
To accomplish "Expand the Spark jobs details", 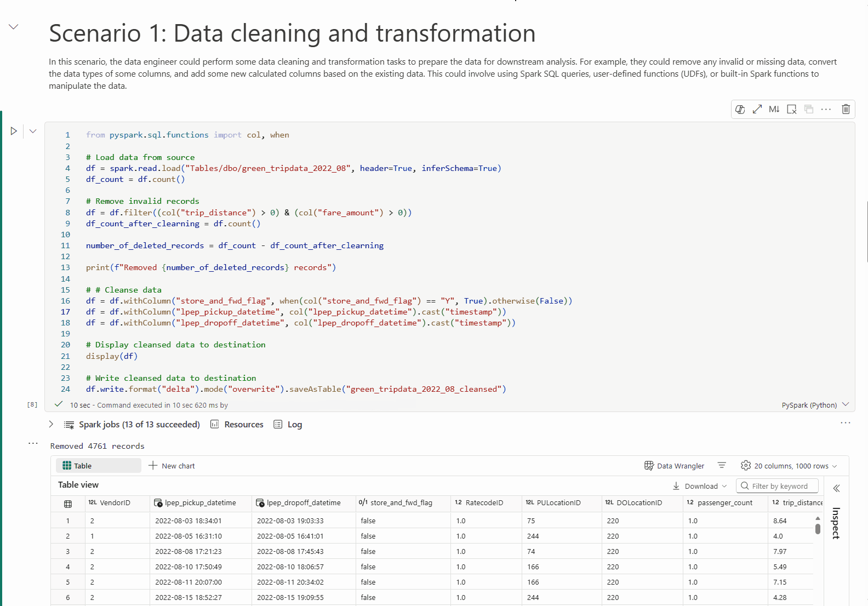I will 51,424.
